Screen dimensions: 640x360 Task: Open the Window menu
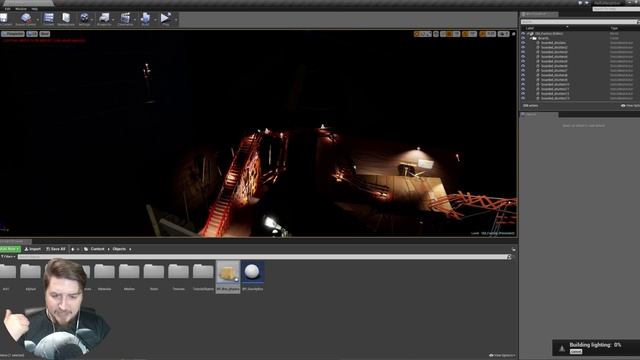(20, 9)
